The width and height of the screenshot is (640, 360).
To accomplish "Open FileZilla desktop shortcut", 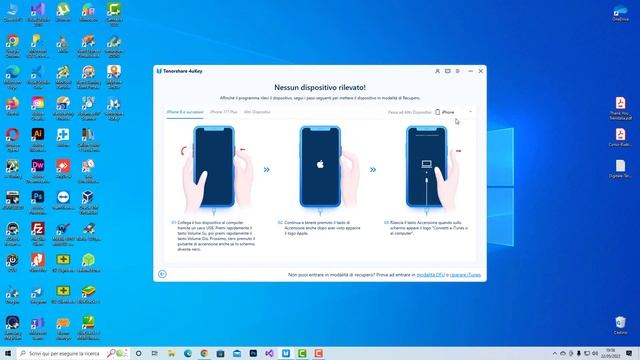I will coord(38,233).
